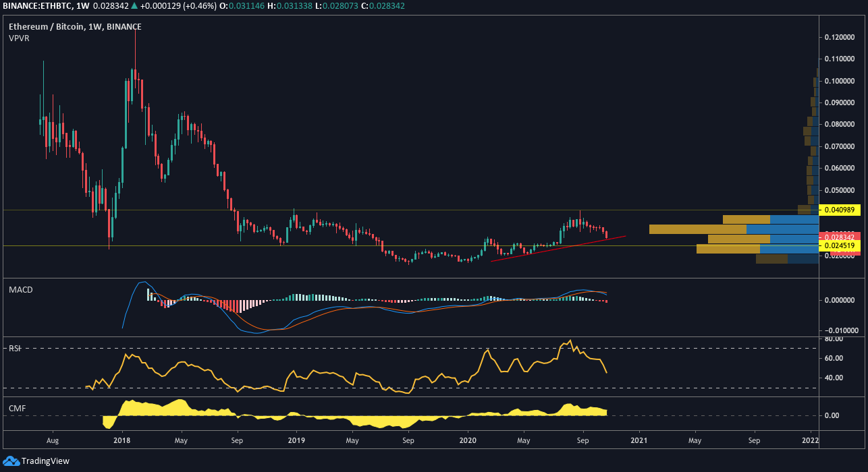Select the VPVR indicator label
This screenshot has width=868, height=472.
(x=19, y=38)
